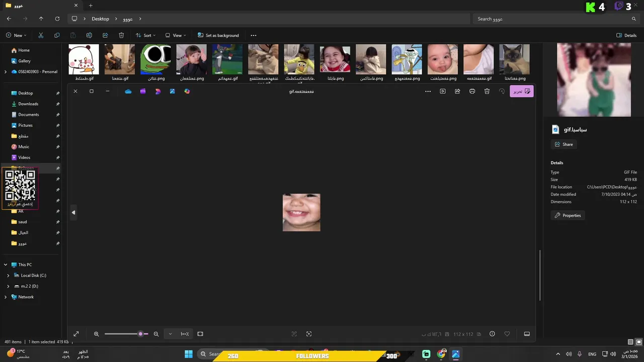Viewport: 644px width, 362px height.
Task: Open the Sort dropdown menu
Action: pos(145,35)
